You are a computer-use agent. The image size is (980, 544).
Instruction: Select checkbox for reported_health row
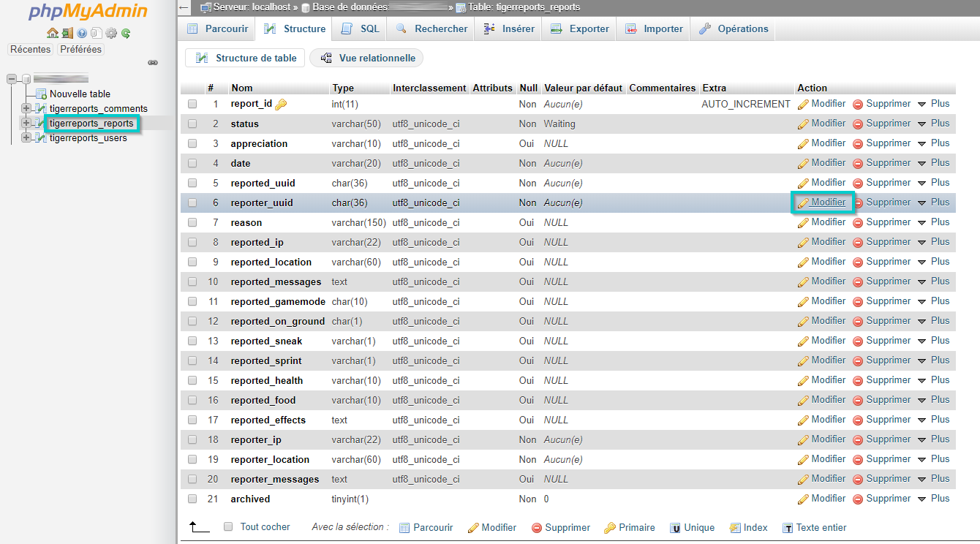click(x=192, y=380)
